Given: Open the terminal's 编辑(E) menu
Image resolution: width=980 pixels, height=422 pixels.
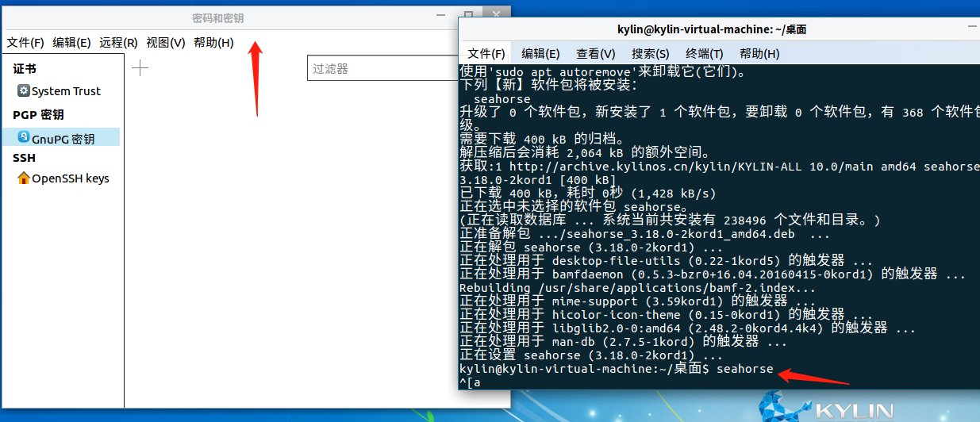Looking at the screenshot, I should coord(540,54).
